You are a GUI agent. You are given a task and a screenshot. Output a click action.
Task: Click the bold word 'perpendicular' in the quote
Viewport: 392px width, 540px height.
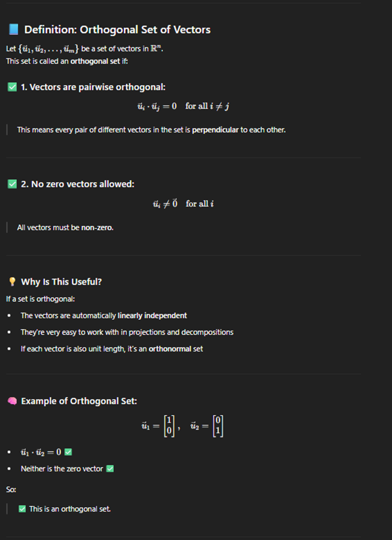point(215,130)
